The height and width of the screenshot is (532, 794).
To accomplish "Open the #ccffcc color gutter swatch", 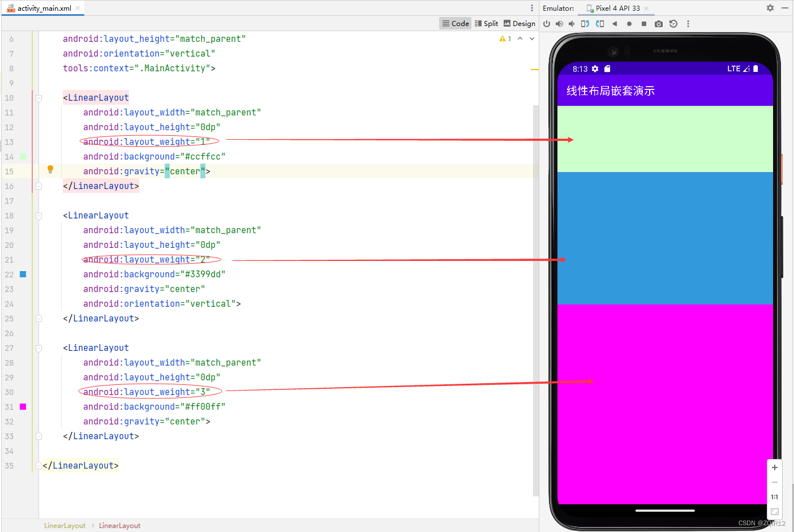I will pos(23,156).
